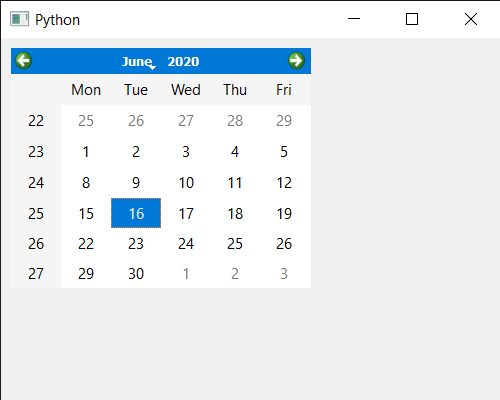This screenshot has height=400, width=500.
Task: Pick Friday June 19
Action: [284, 213]
